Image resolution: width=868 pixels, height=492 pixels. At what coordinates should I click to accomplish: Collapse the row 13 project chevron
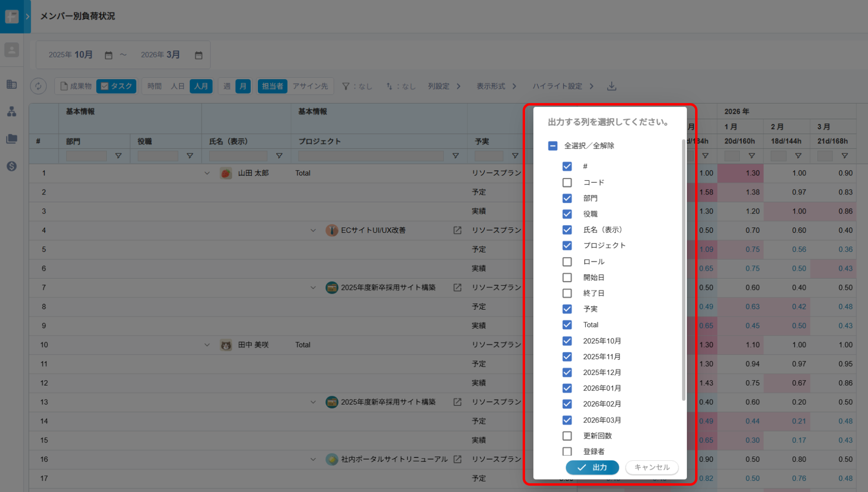point(313,402)
